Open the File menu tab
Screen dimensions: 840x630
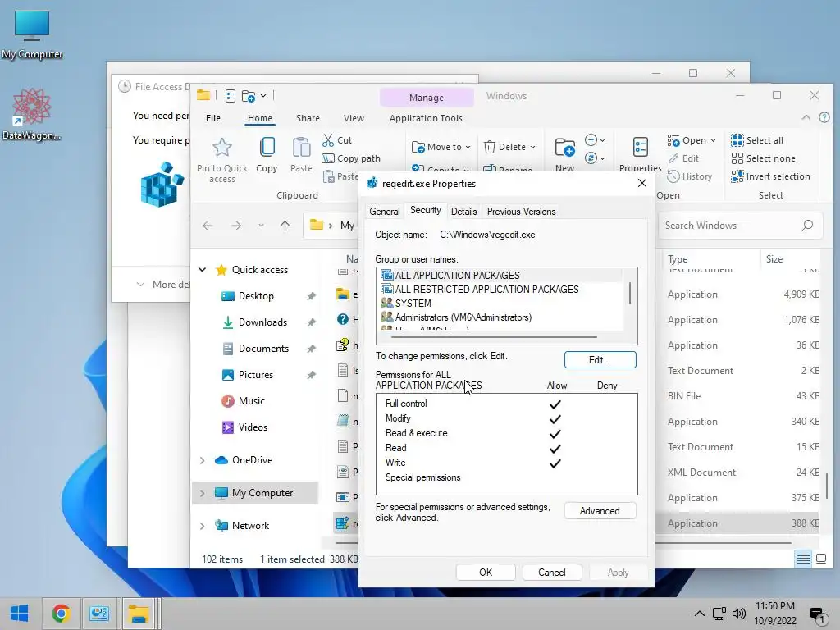(x=213, y=118)
